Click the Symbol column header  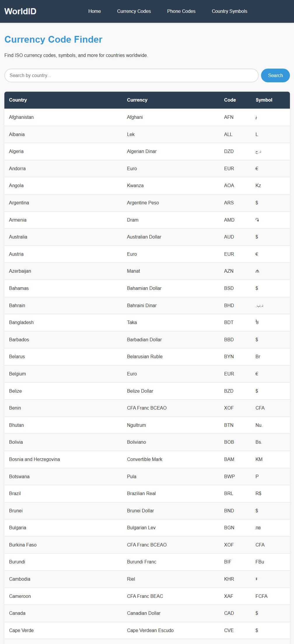pyautogui.click(x=264, y=100)
